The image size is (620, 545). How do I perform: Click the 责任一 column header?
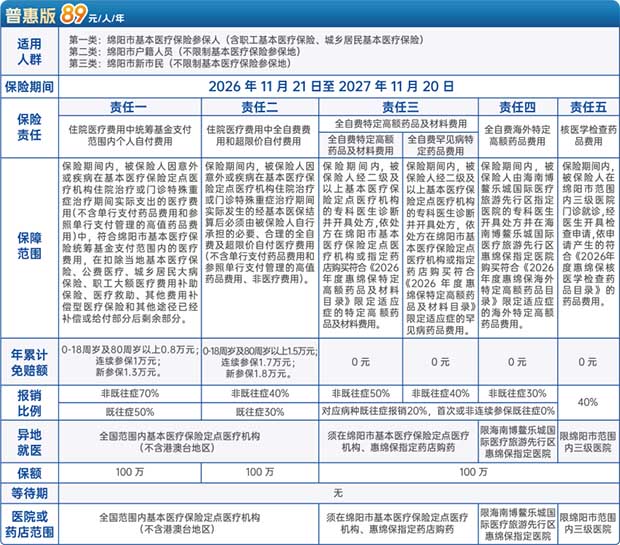pyautogui.click(x=129, y=107)
